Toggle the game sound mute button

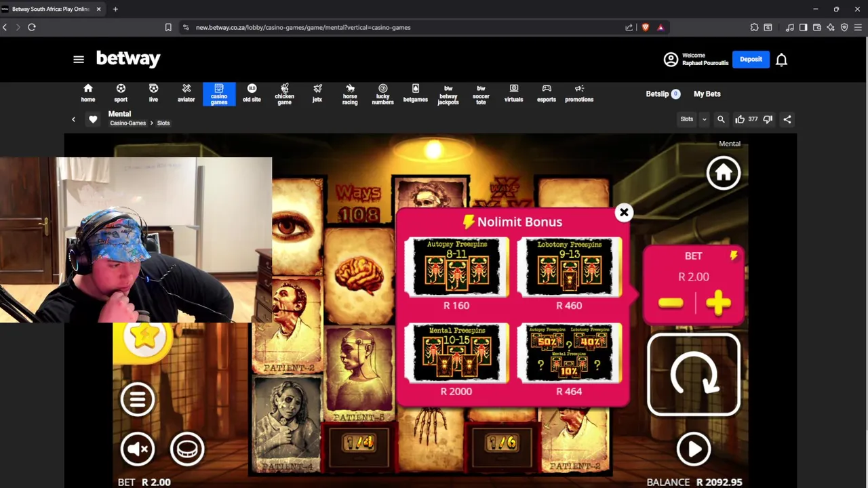point(138,449)
